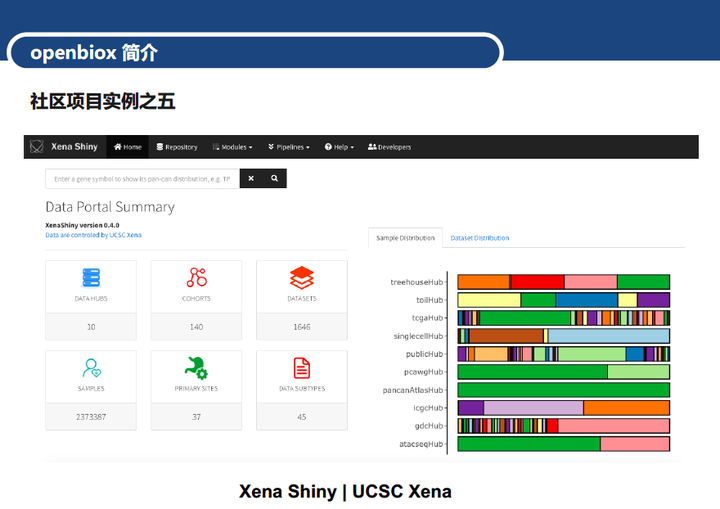Click the pancanAtlasHub green bar
The width and height of the screenshot is (720, 509).
(x=563, y=390)
